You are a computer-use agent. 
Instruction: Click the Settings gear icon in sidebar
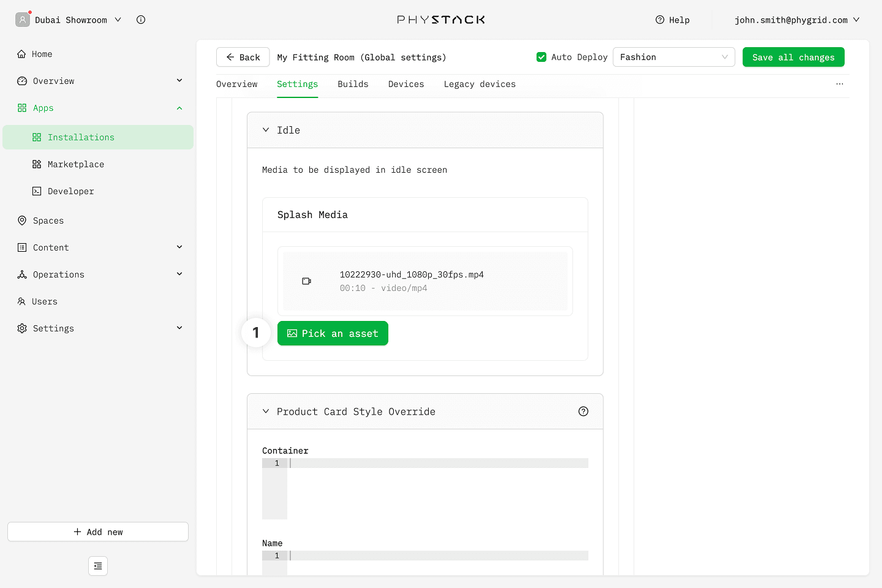click(x=22, y=328)
